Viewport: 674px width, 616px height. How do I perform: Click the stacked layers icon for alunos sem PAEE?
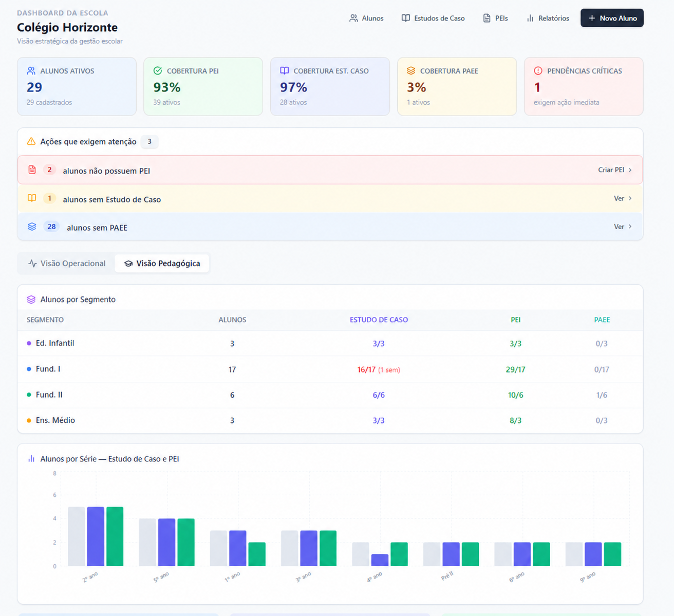pyautogui.click(x=32, y=227)
